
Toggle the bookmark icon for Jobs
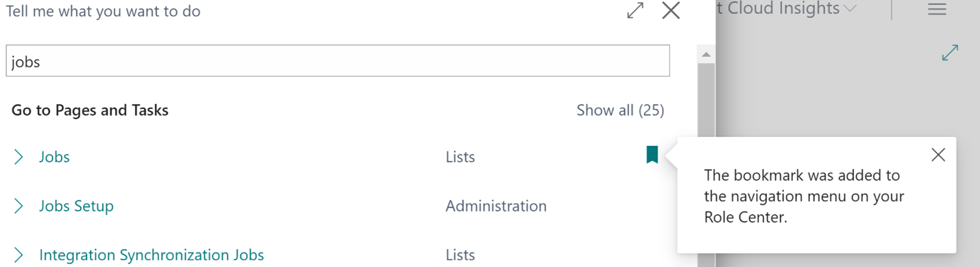click(652, 155)
